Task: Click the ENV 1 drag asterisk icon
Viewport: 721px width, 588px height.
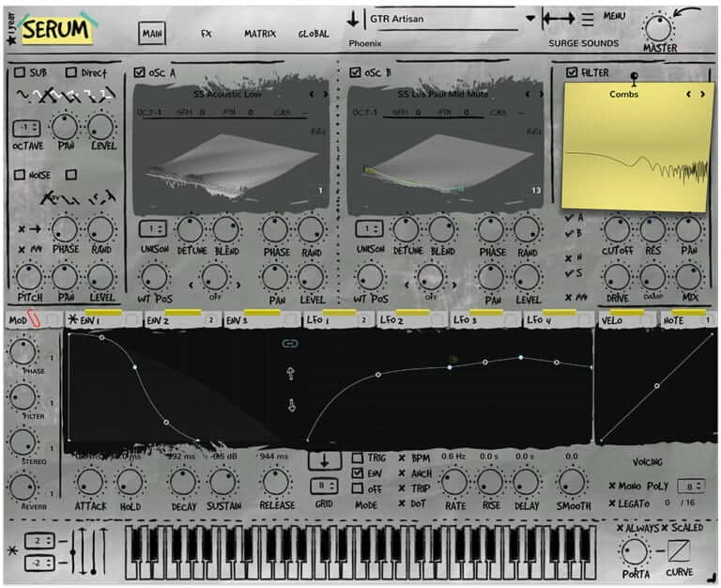Action: [x=72, y=319]
